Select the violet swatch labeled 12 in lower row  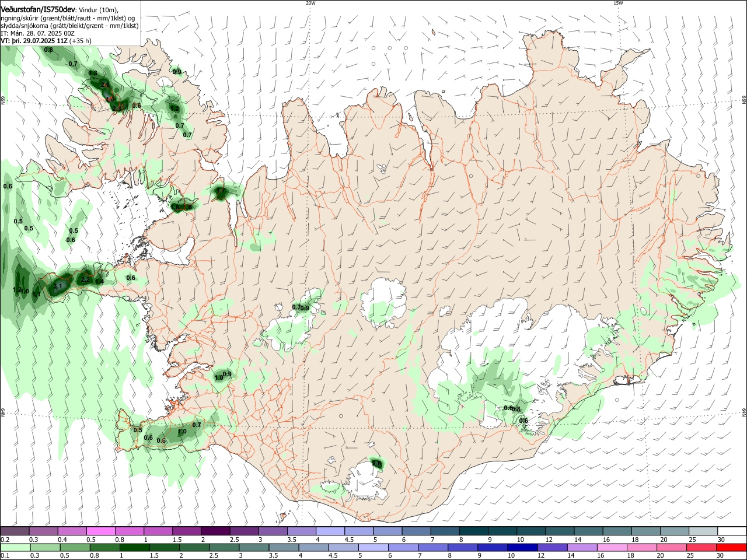coord(553,547)
